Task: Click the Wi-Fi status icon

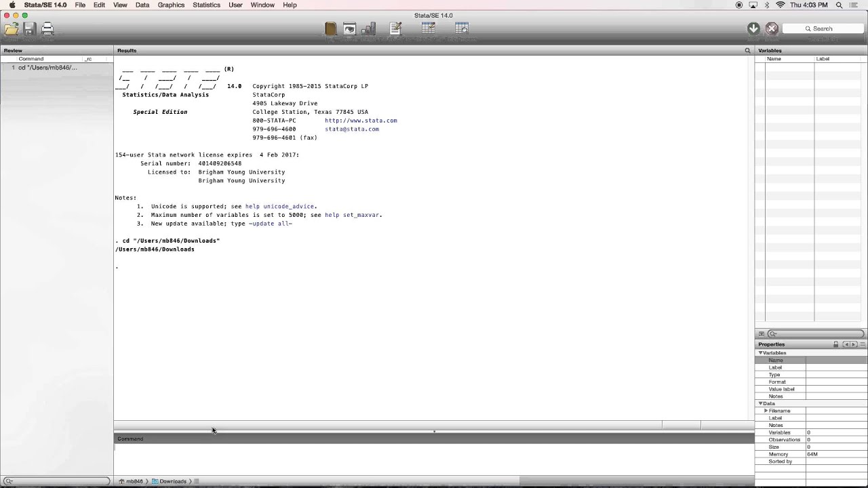Action: pyautogui.click(x=781, y=5)
